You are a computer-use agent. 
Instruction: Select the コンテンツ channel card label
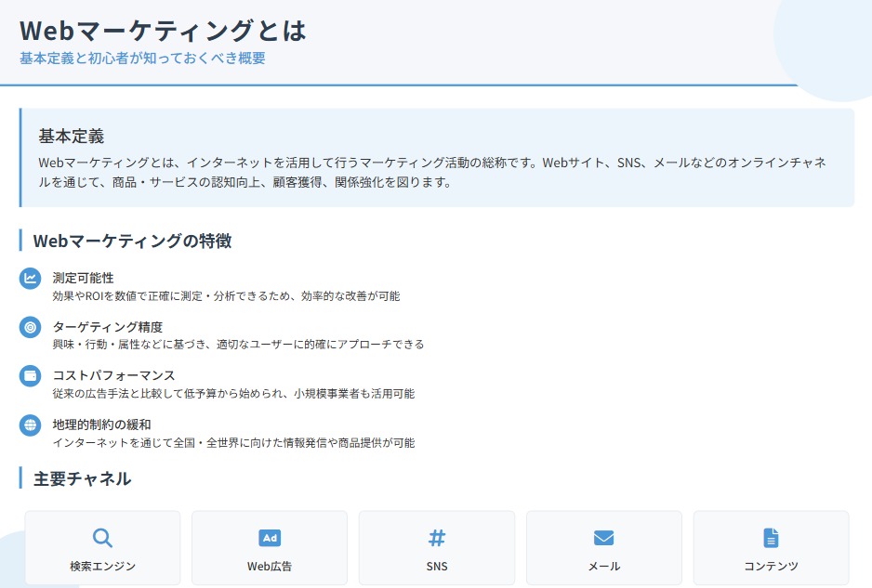[771, 566]
